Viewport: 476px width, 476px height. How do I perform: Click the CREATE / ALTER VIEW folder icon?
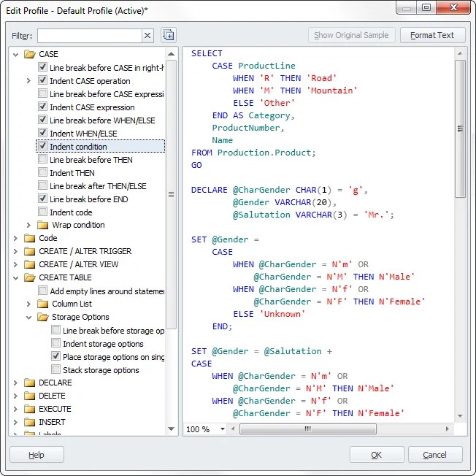pos(29,264)
